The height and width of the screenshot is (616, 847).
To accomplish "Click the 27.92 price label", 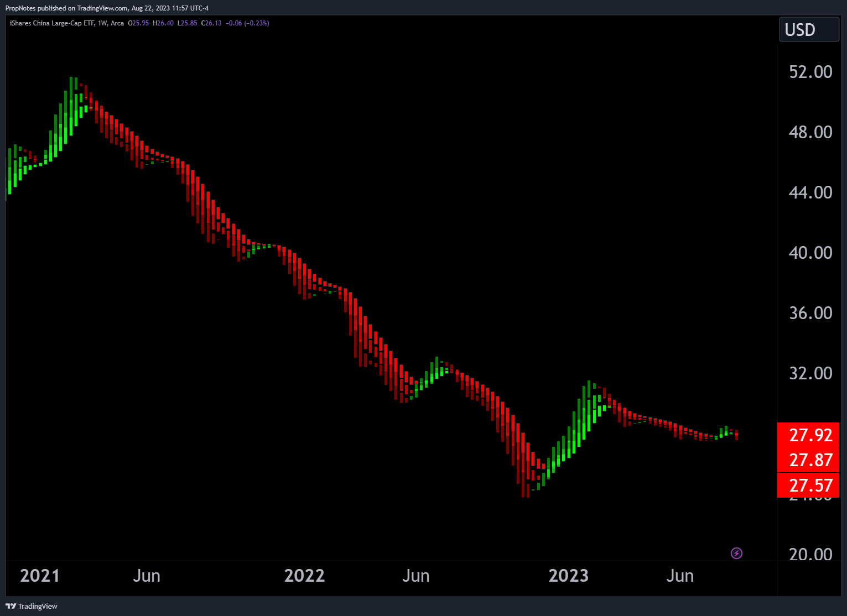I will coord(808,435).
